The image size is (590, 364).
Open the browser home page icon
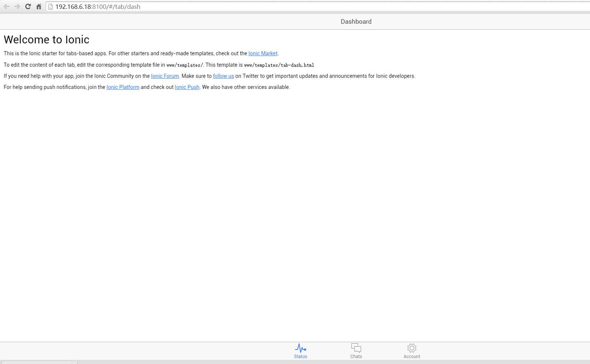(x=39, y=7)
